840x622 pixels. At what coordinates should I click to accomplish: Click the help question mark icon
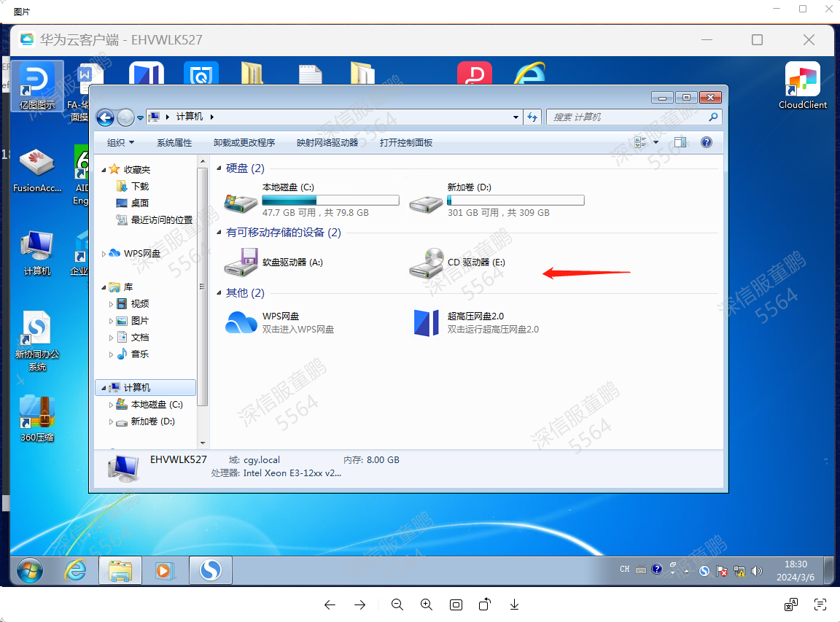click(706, 143)
